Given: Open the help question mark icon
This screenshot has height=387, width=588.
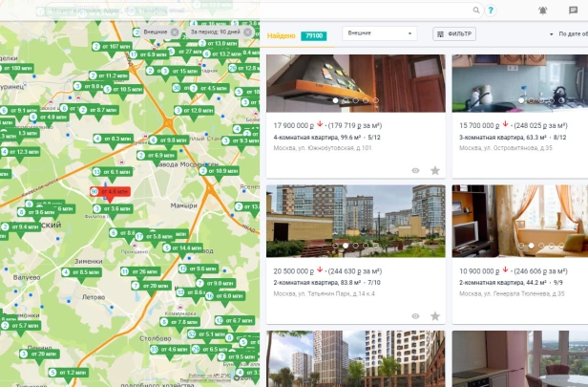Looking at the screenshot, I should click(x=491, y=11).
